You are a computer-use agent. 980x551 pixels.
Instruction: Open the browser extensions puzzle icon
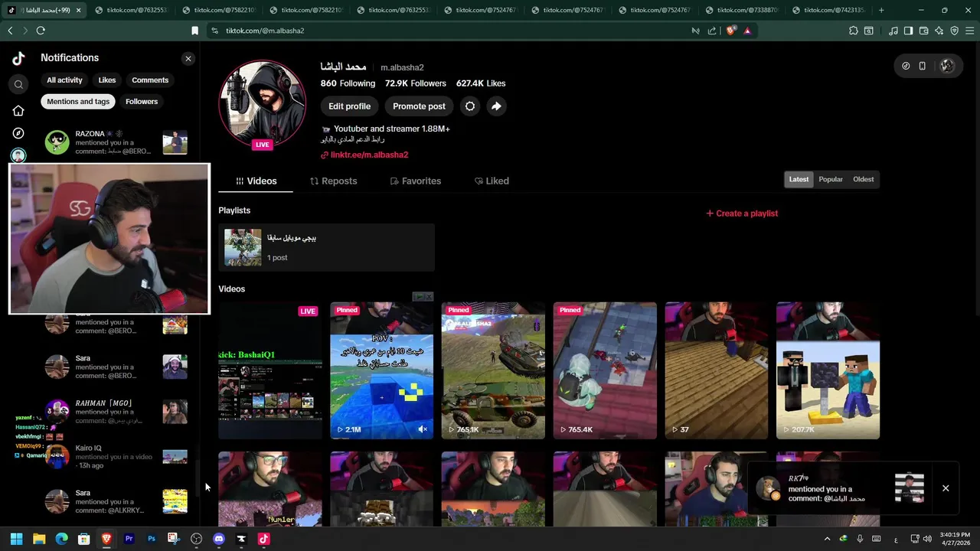click(x=854, y=31)
